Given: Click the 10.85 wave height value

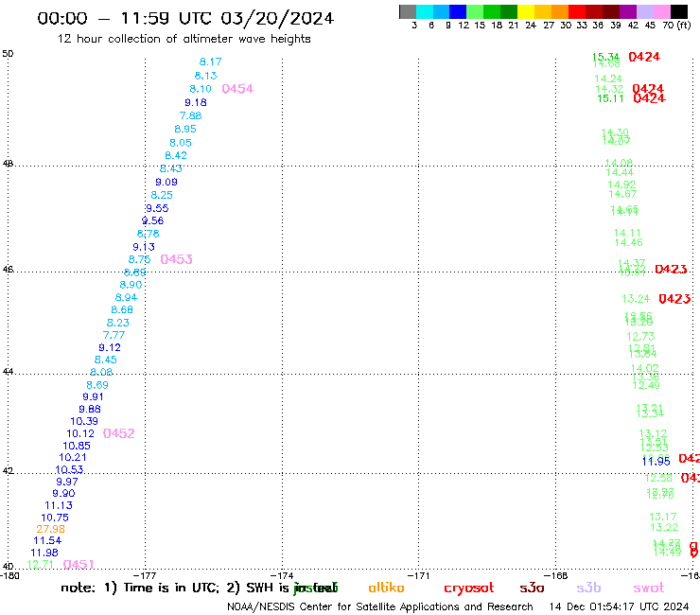Looking at the screenshot, I should pos(77,446).
